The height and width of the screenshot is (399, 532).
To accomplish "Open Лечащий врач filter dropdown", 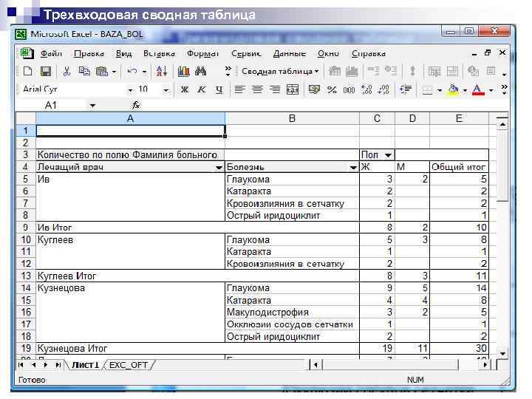I will tap(219, 167).
